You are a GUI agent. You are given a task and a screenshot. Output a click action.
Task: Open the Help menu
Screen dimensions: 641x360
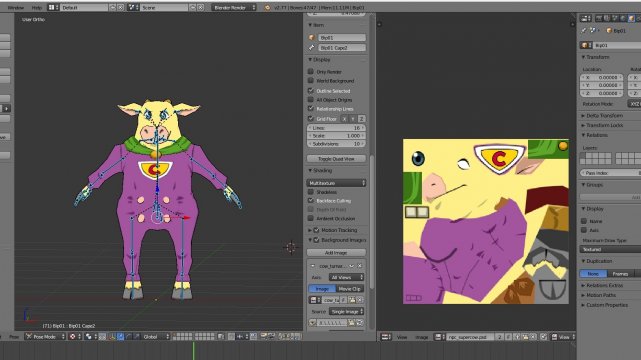tap(37, 7)
